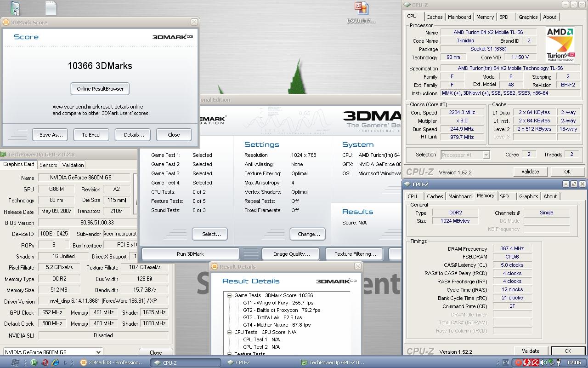Open Graphics tab in top CPU-Z
The image size is (588, 368).
(x=528, y=17)
